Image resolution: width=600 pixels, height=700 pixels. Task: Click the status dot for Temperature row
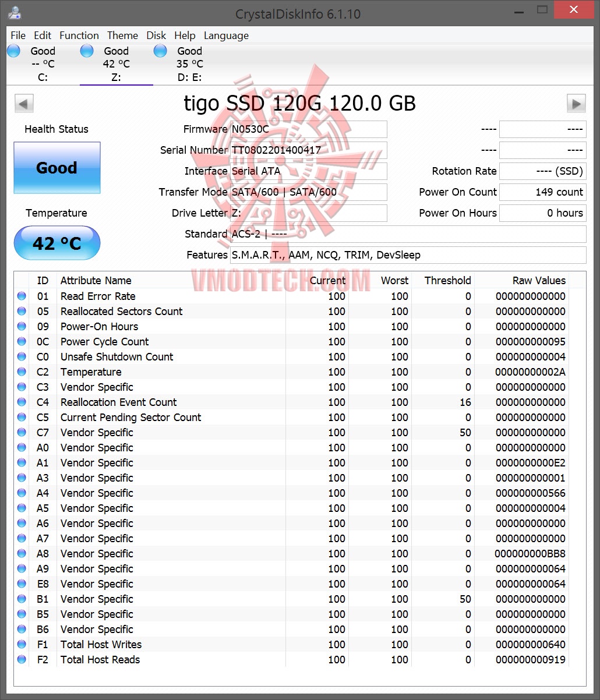[22, 372]
